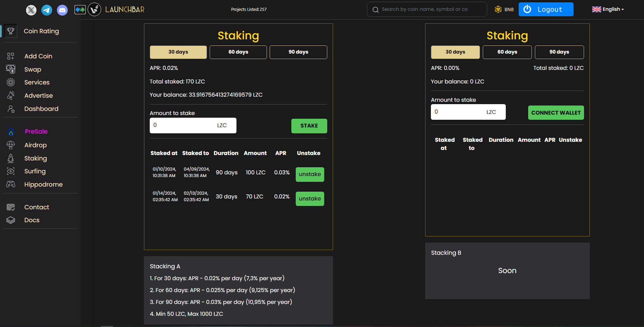Viewport: 644px width, 327px height.
Task: Click the Coin Rating trophy icon
Action: click(x=11, y=31)
